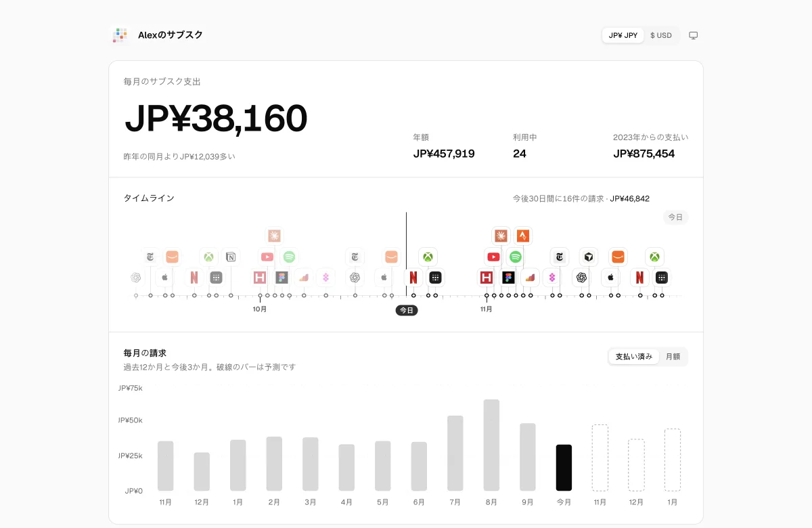Click the JP¥46,842 upcoming charges amount
The height and width of the screenshot is (528, 812).
click(630, 198)
